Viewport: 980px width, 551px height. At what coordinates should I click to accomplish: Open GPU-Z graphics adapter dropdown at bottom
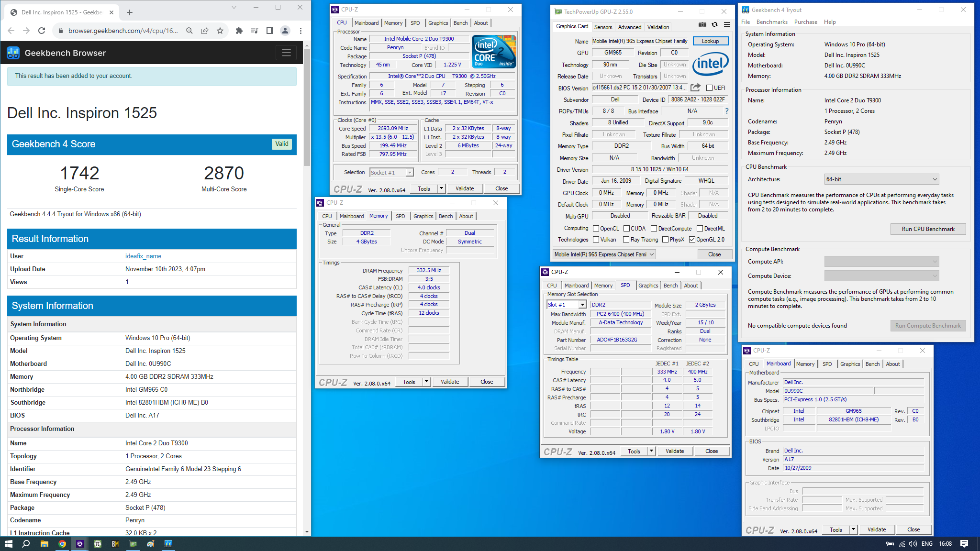[604, 254]
